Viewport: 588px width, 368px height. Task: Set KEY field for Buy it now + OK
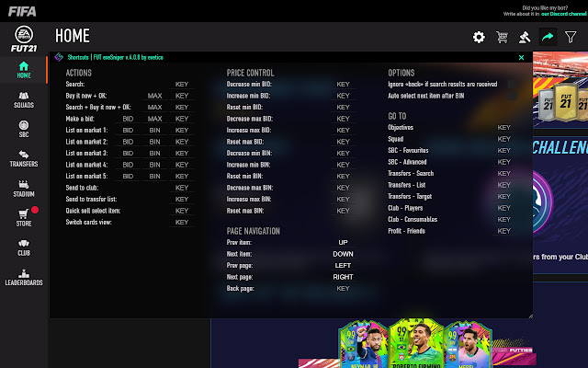click(x=182, y=96)
